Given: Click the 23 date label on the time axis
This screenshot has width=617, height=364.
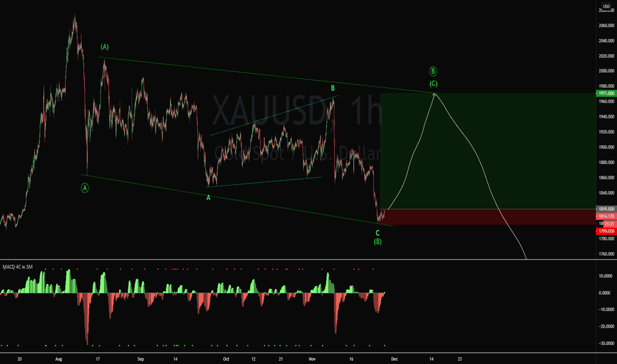Looking at the screenshot, I should click(x=459, y=359).
